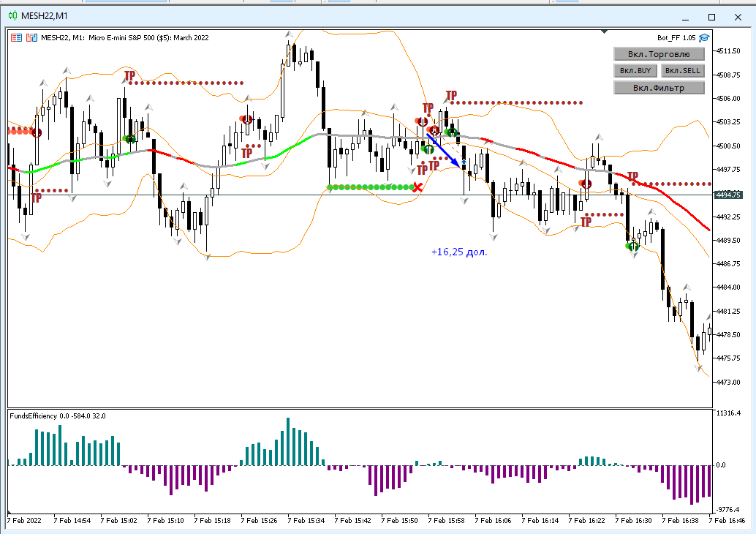This screenshot has width=756, height=534.
Task: Click the 4500.50 price scale label
Action: tap(728, 146)
